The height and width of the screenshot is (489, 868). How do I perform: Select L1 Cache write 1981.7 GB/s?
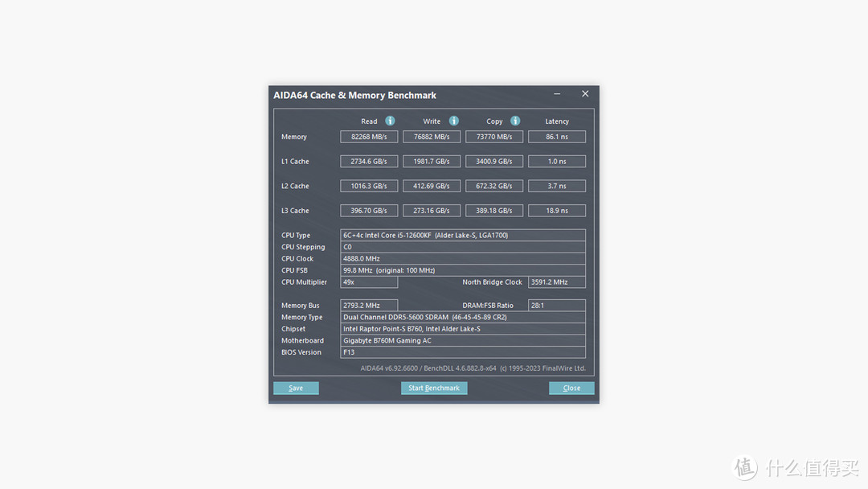coord(432,162)
